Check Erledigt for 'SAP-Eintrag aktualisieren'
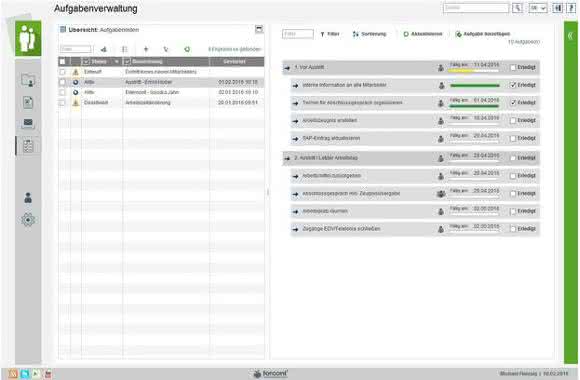 coord(513,138)
